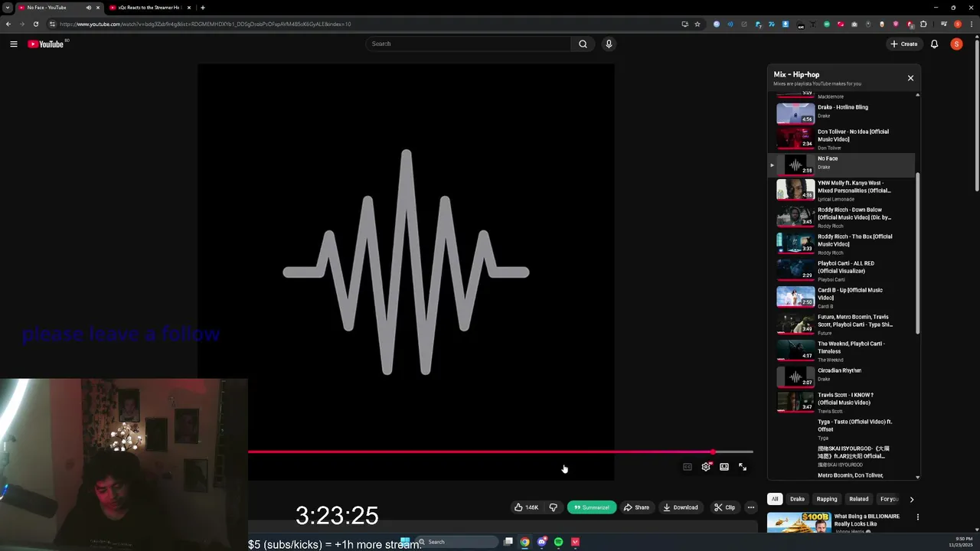This screenshot has width=980, height=551.
Task: Seek within the video progress bar
Action: pos(501,452)
